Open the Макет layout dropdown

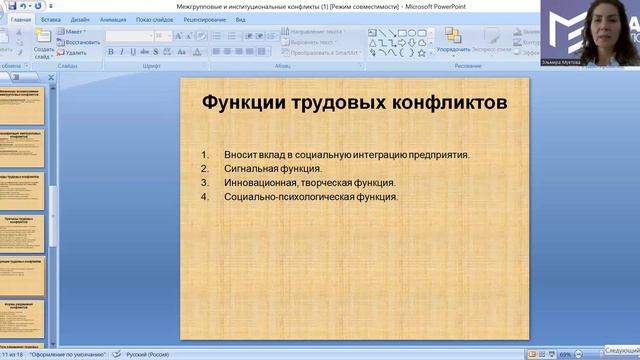71,31
